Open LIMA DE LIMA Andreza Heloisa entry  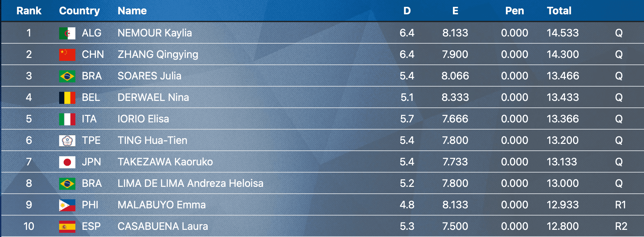coord(190,183)
